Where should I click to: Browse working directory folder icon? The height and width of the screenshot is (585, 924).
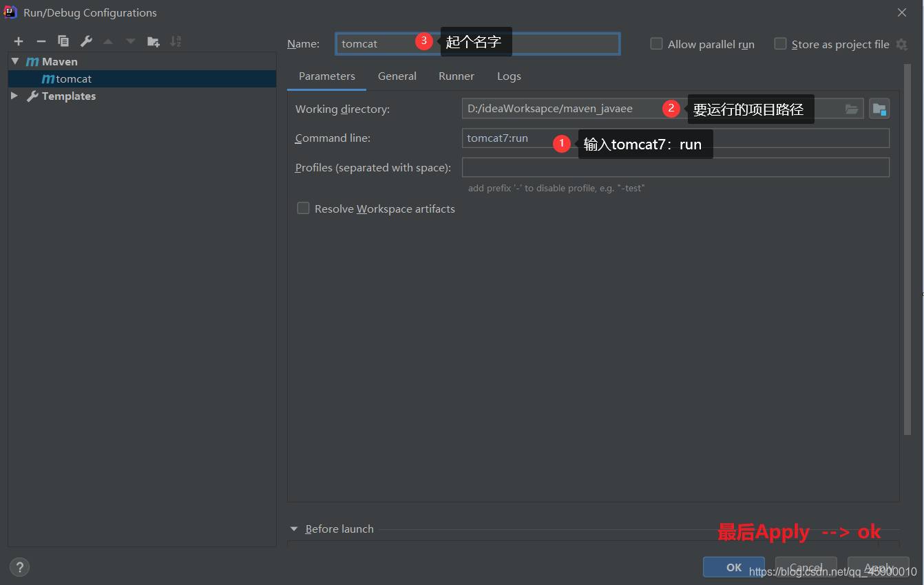coord(852,109)
